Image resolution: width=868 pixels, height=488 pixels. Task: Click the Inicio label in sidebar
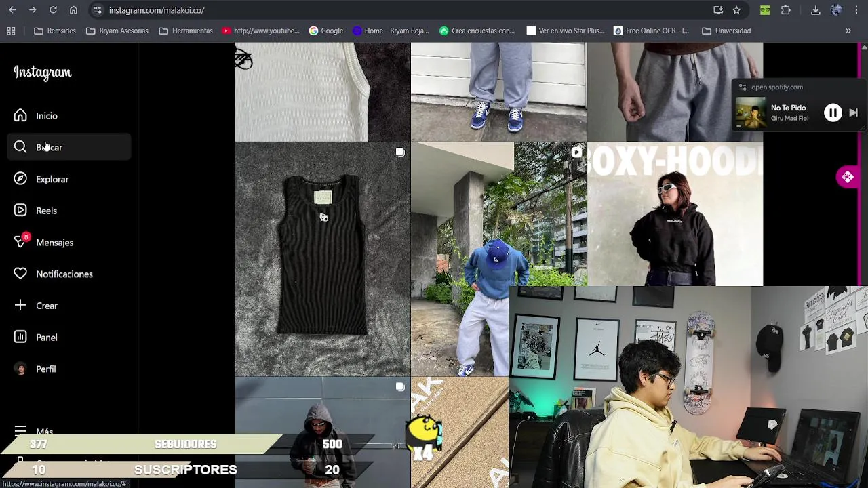point(47,116)
